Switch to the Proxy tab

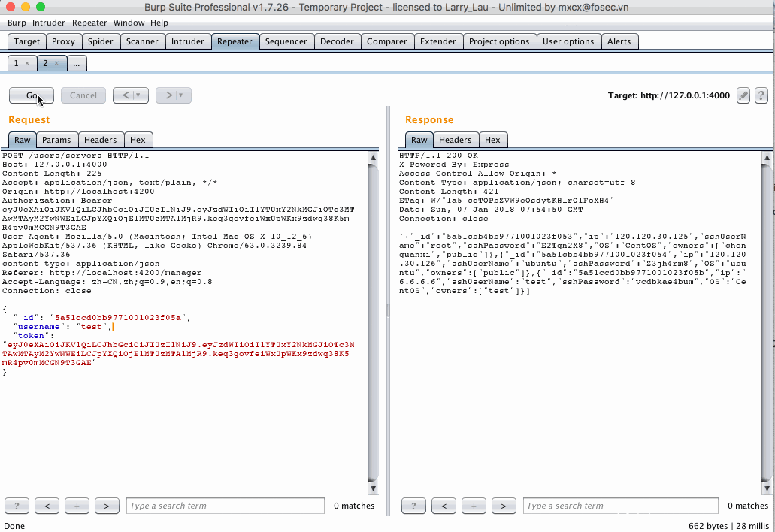coord(63,41)
